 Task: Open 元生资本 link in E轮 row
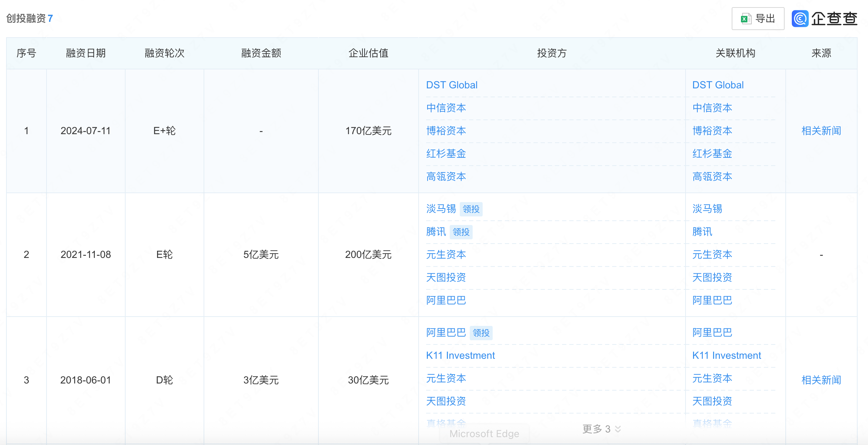[446, 255]
